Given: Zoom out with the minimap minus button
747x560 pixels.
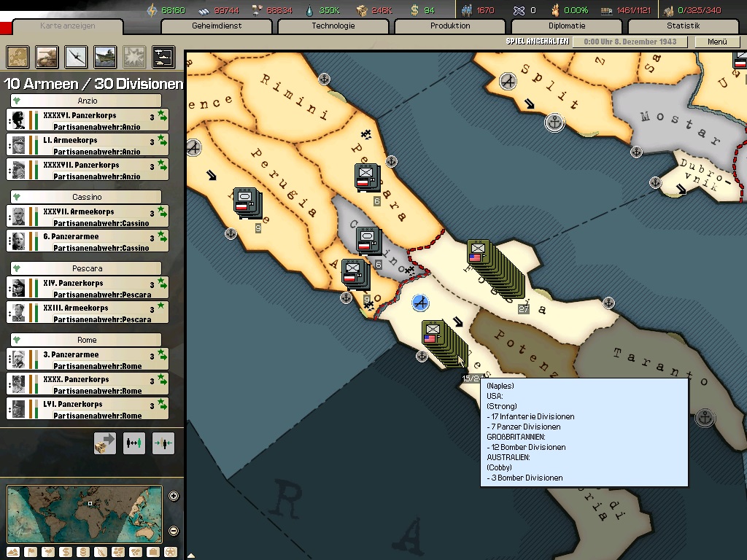Looking at the screenshot, I should pyautogui.click(x=174, y=531).
